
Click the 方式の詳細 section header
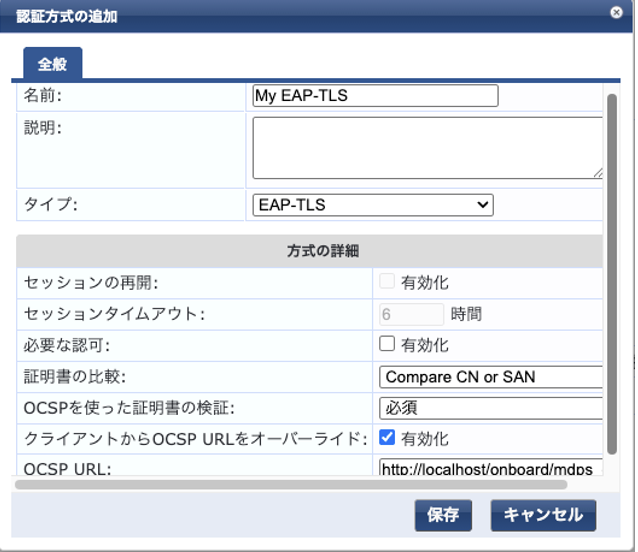pyautogui.click(x=310, y=251)
